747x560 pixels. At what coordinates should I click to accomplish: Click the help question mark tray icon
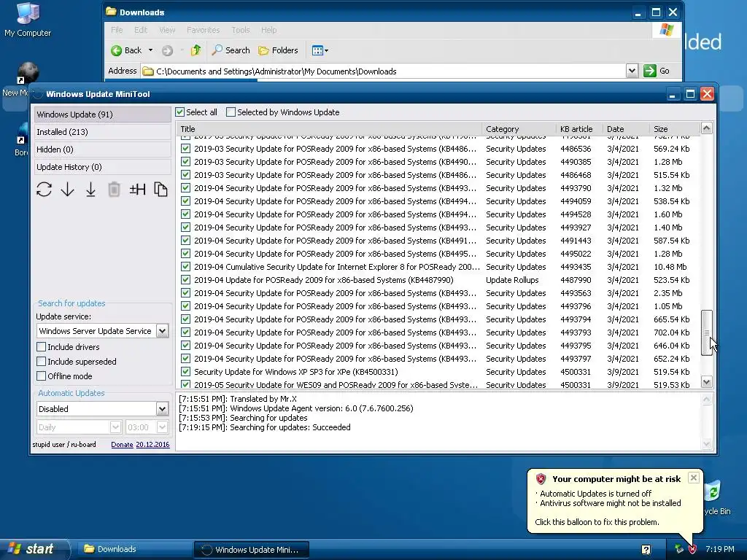pos(646,550)
